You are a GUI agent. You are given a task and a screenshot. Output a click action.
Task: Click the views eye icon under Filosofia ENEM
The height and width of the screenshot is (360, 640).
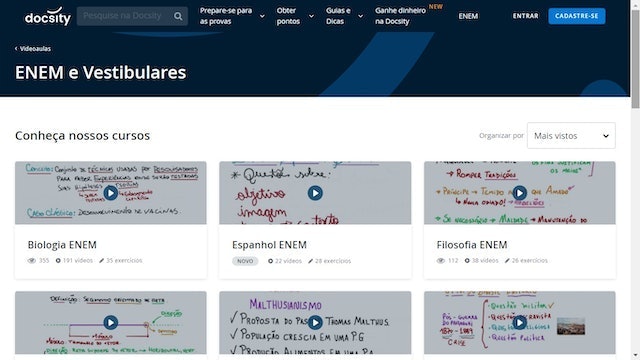(440, 260)
